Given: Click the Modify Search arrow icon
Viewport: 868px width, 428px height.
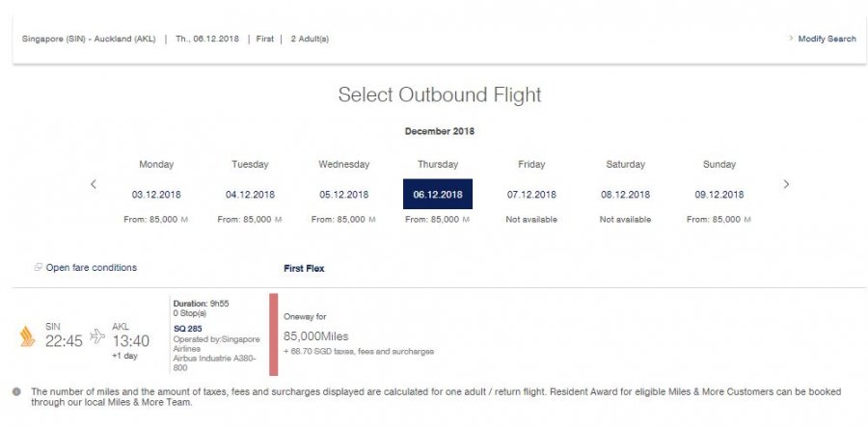Looking at the screenshot, I should [x=791, y=39].
